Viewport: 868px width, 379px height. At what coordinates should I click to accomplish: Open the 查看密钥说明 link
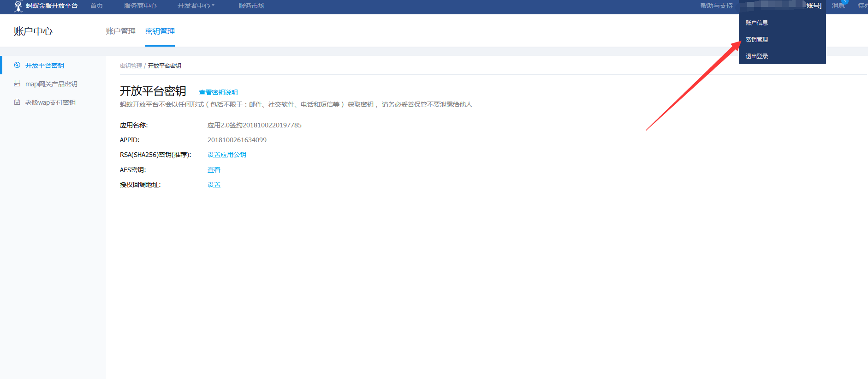pyautogui.click(x=218, y=92)
